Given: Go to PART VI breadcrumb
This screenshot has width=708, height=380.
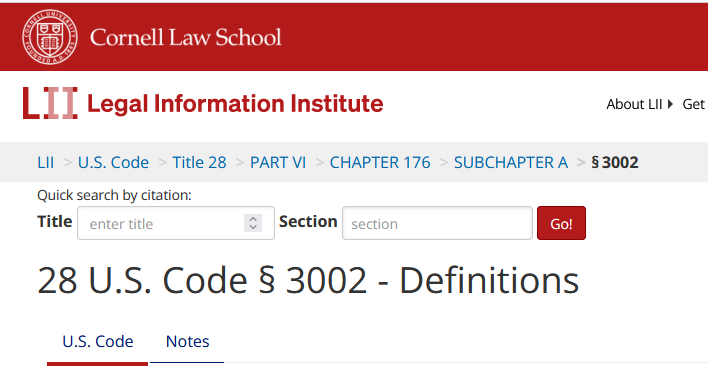Looking at the screenshot, I should tap(278, 162).
